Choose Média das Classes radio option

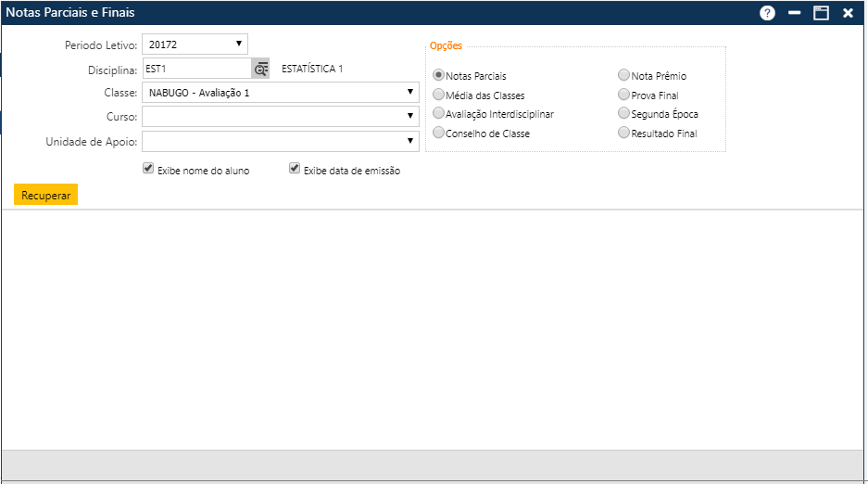439,96
